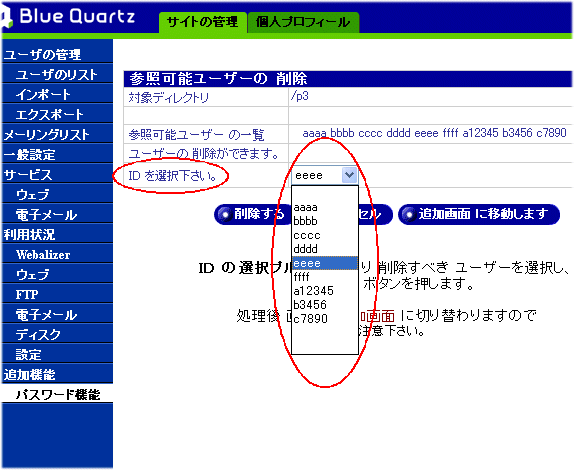
Task: Click the bullet icon on 追加画面 に移動します button
Action: point(409,214)
